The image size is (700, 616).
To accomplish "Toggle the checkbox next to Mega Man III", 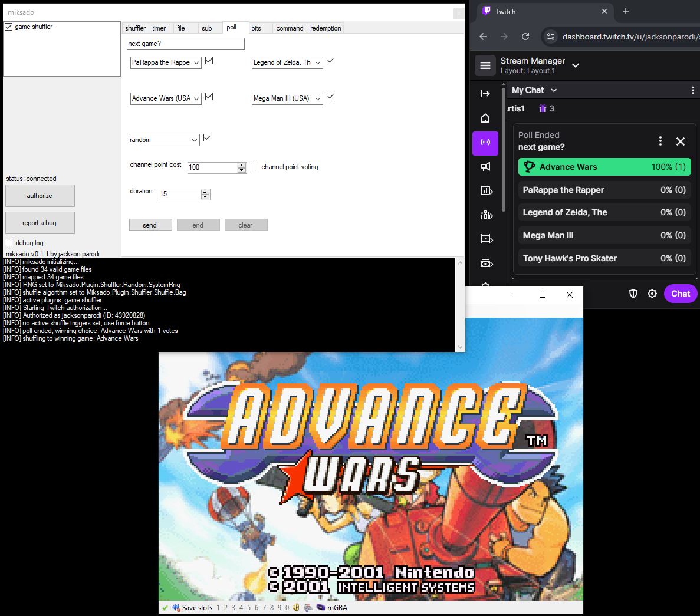I will 330,97.
